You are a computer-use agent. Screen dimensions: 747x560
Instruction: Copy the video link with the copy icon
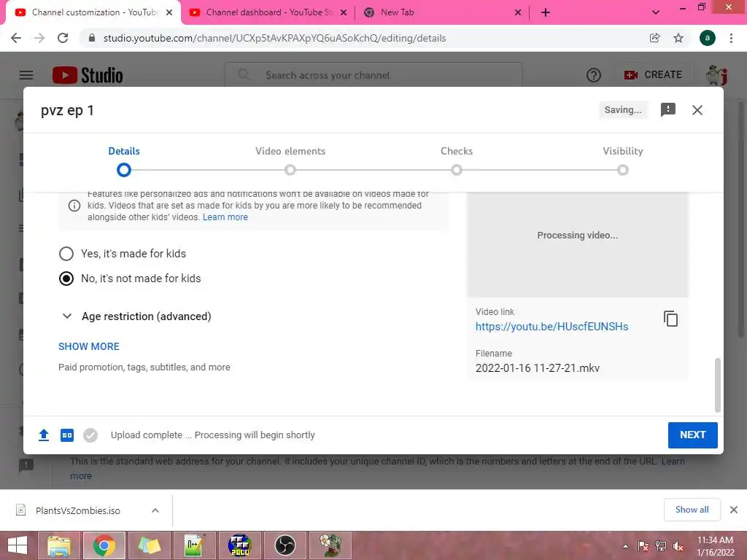[671, 319]
